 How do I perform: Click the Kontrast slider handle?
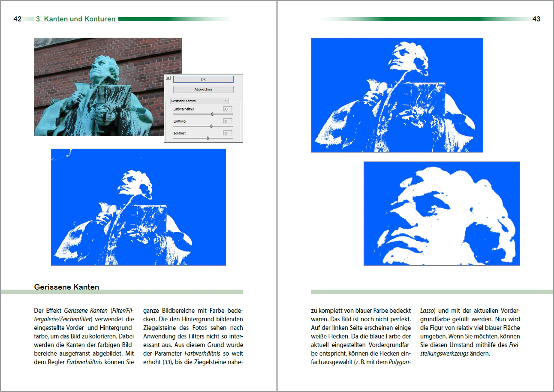208,138
